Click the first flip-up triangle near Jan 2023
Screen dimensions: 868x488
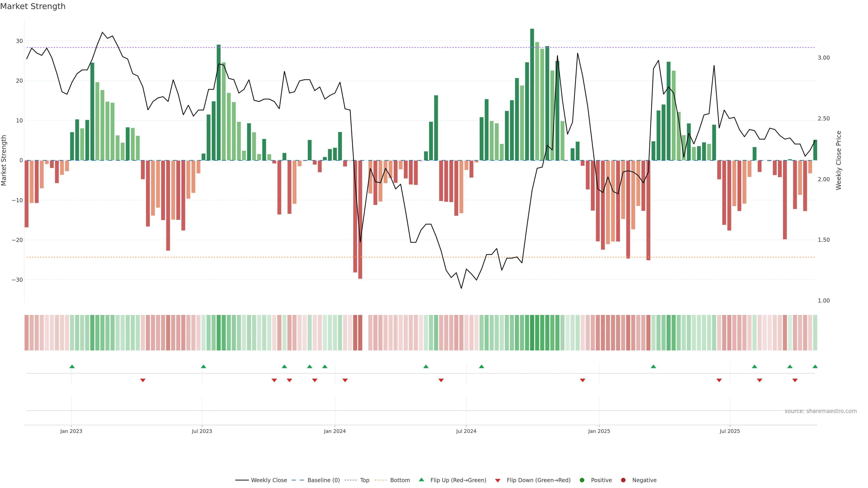72,366
